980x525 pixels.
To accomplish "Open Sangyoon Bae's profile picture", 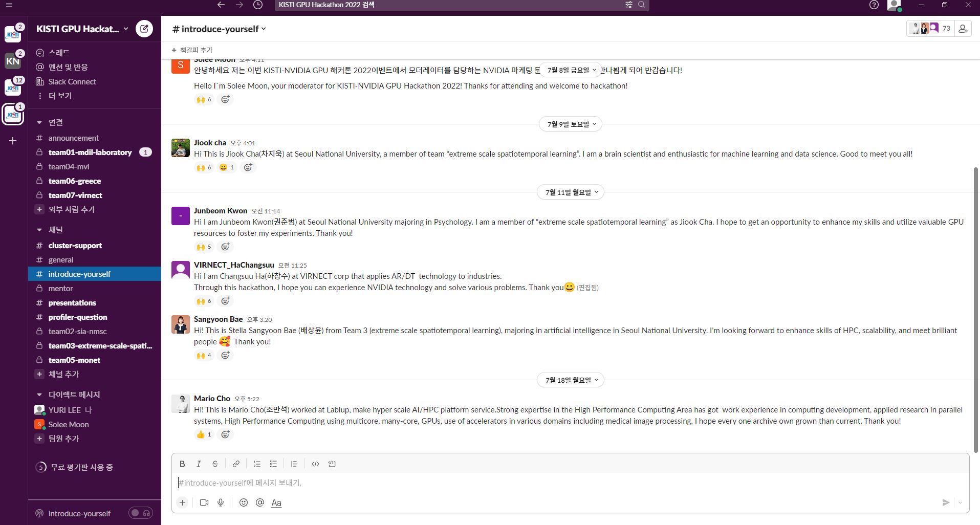I will [x=180, y=324].
